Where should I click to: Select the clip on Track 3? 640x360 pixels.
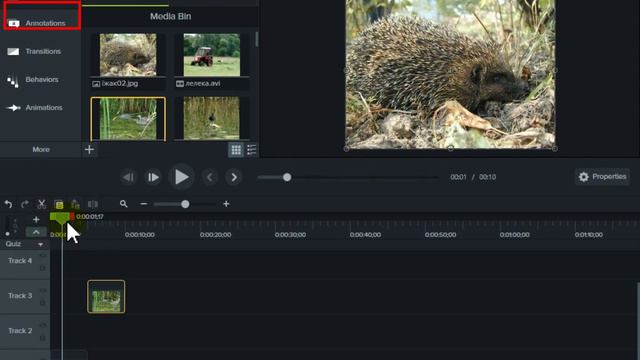coord(106,297)
